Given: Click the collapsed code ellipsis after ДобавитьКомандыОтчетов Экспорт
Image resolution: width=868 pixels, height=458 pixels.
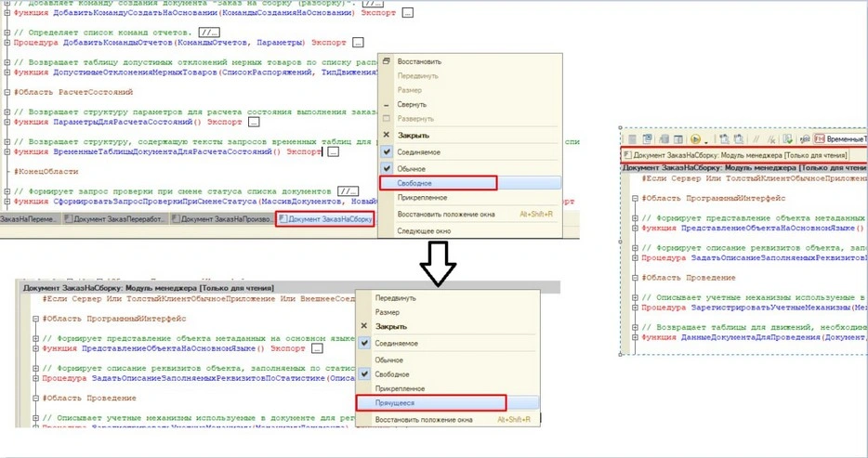Looking at the screenshot, I should point(358,43).
